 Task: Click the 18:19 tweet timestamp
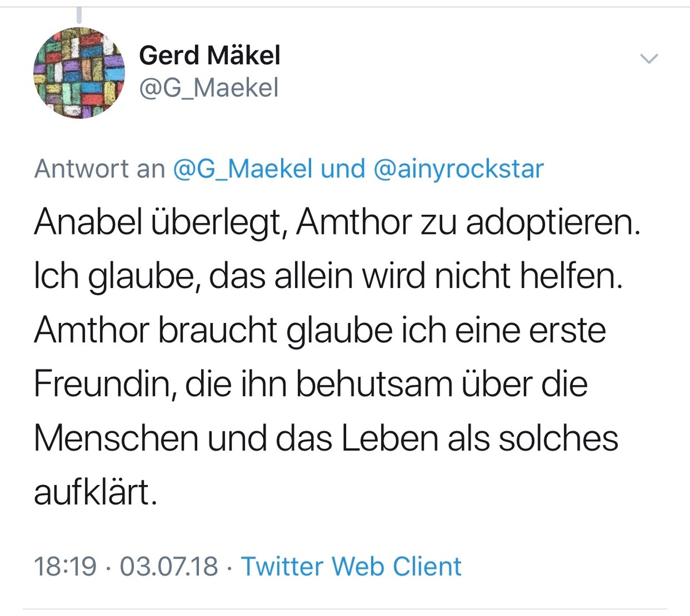[65, 566]
